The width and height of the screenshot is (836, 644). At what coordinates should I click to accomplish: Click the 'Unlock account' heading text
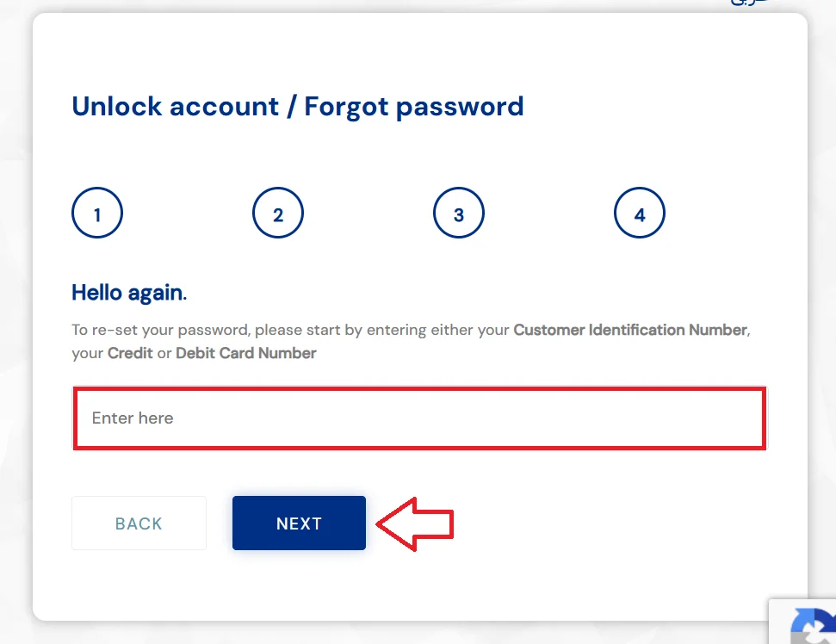pyautogui.click(x=176, y=107)
